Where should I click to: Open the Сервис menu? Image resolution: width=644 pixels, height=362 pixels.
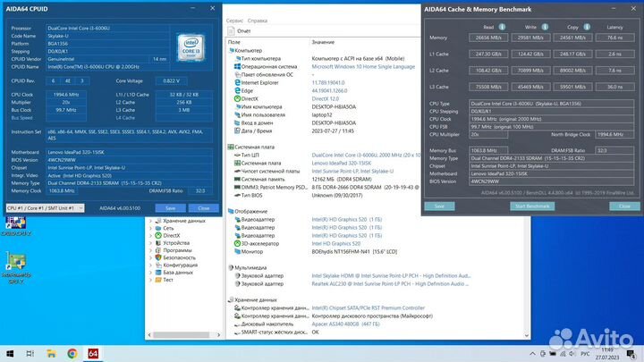click(x=234, y=19)
